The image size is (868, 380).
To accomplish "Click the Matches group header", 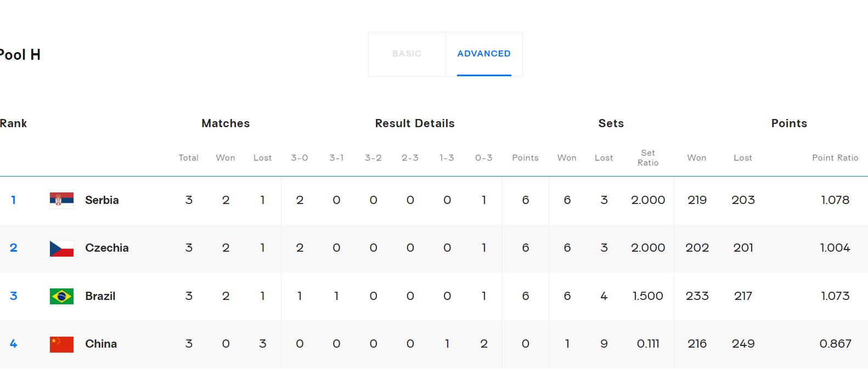I will click(226, 123).
